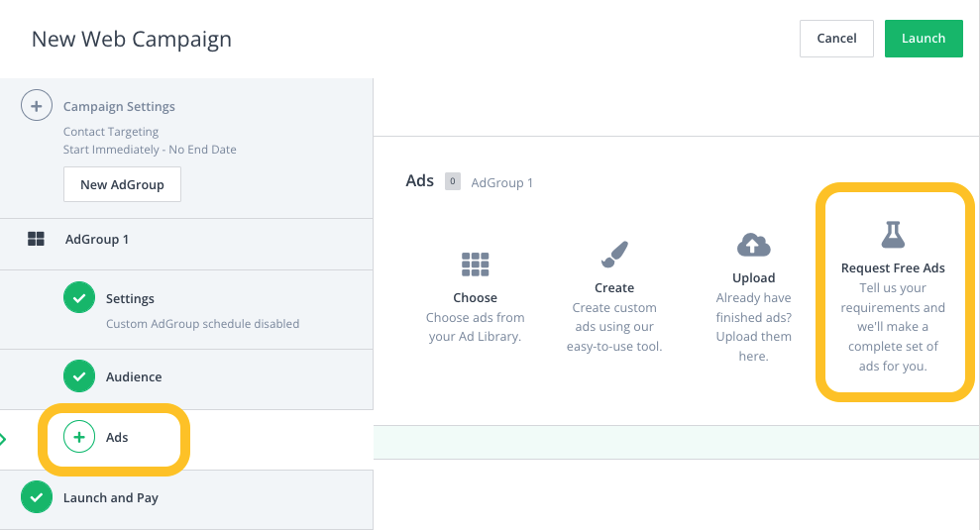
Task: Click the green check next to Settings
Action: click(x=79, y=297)
